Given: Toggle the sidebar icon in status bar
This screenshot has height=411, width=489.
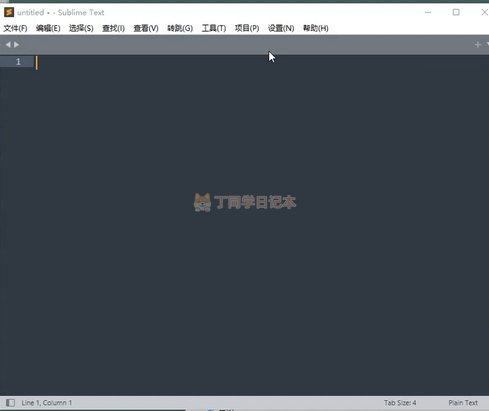Looking at the screenshot, I should [10, 403].
